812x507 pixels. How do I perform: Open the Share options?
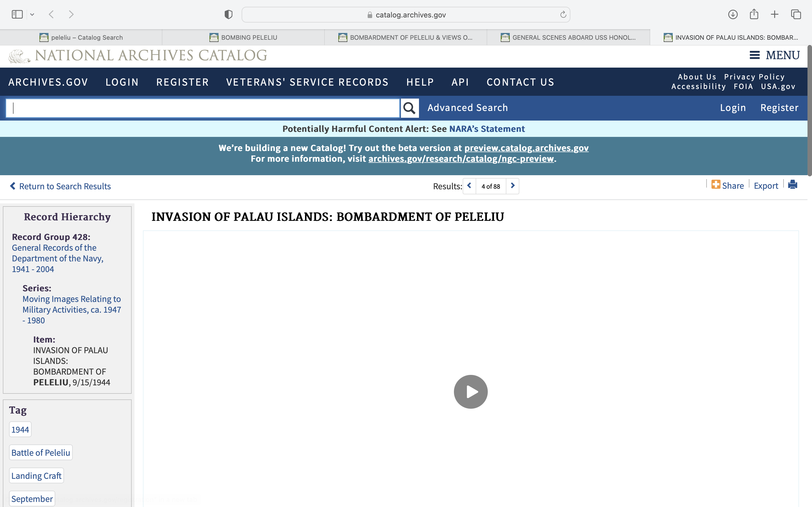[727, 185]
